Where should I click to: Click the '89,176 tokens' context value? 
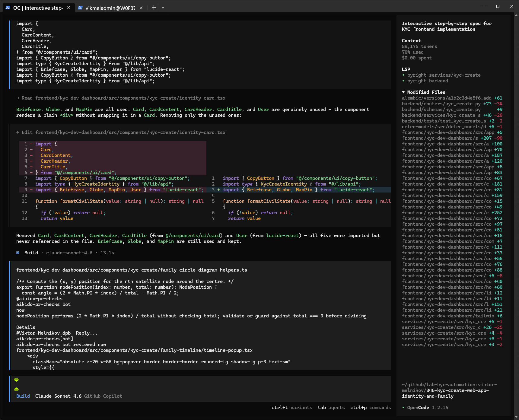pos(419,46)
